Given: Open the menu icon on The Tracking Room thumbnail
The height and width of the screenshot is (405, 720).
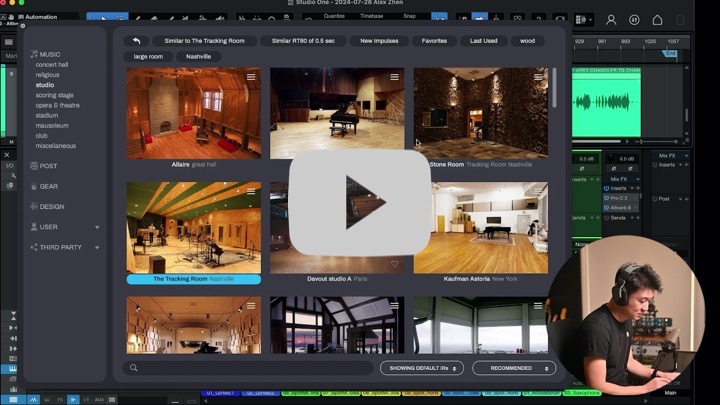Looking at the screenshot, I should click(x=251, y=191).
